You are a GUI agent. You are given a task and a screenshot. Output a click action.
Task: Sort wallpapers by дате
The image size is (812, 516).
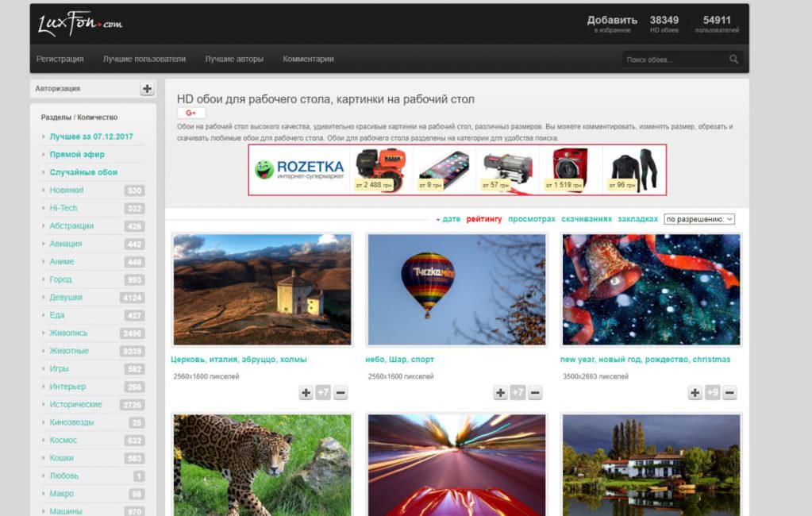tap(451, 219)
